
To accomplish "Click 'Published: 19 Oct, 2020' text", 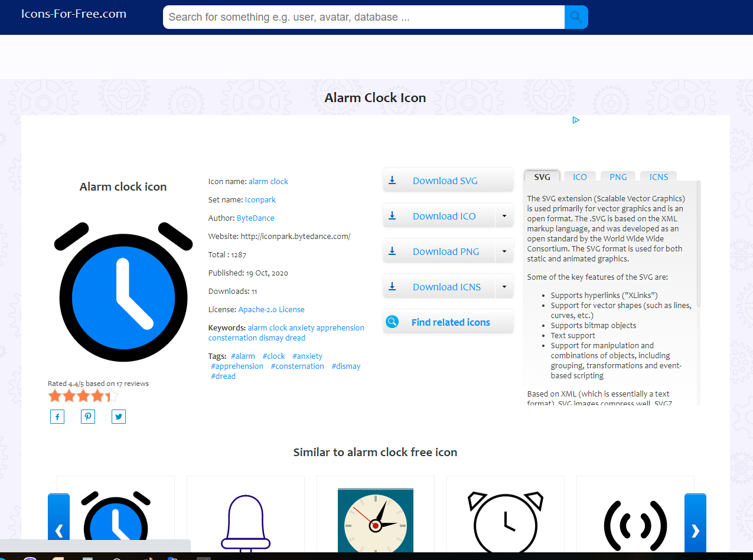I will click(248, 273).
